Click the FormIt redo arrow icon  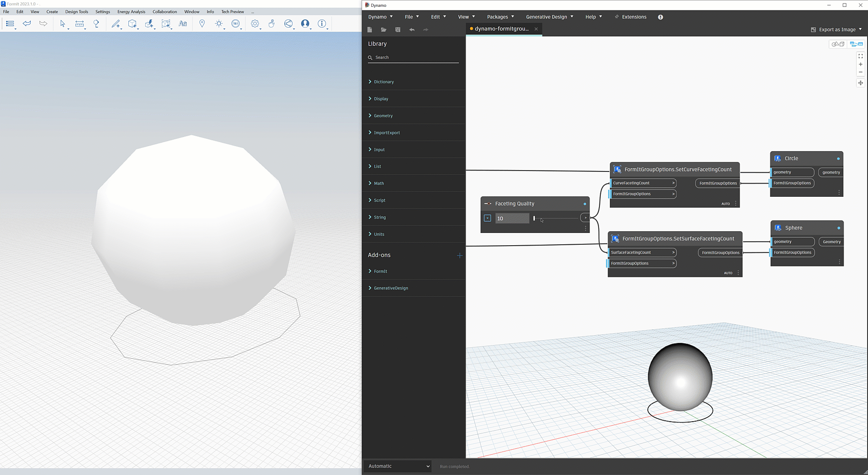pyautogui.click(x=43, y=24)
